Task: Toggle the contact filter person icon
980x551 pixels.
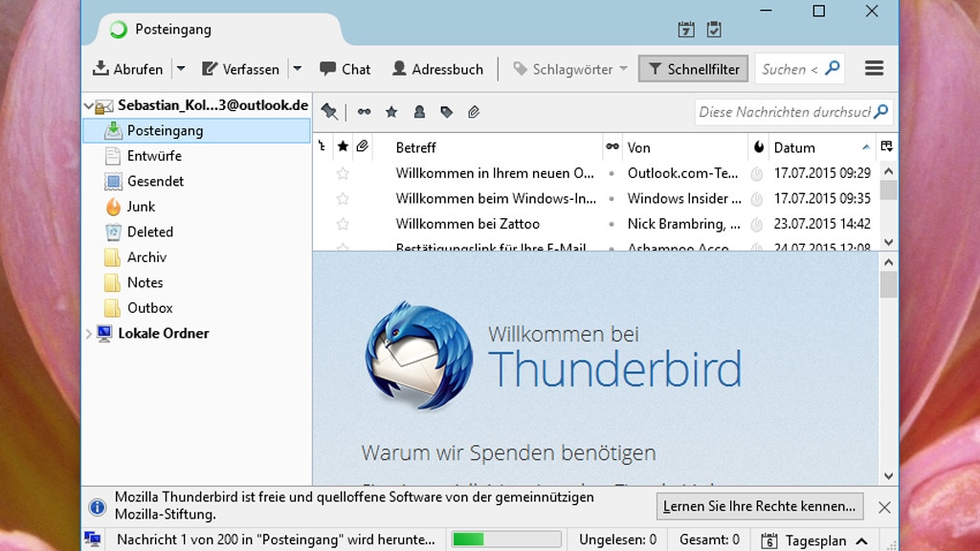Action: [419, 112]
